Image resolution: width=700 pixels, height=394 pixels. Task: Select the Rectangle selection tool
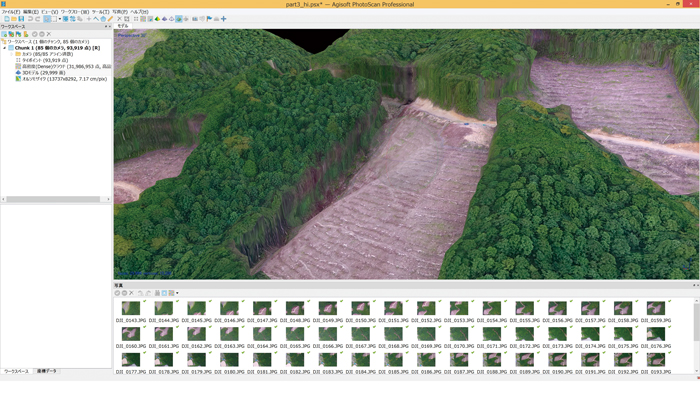[x=54, y=19]
